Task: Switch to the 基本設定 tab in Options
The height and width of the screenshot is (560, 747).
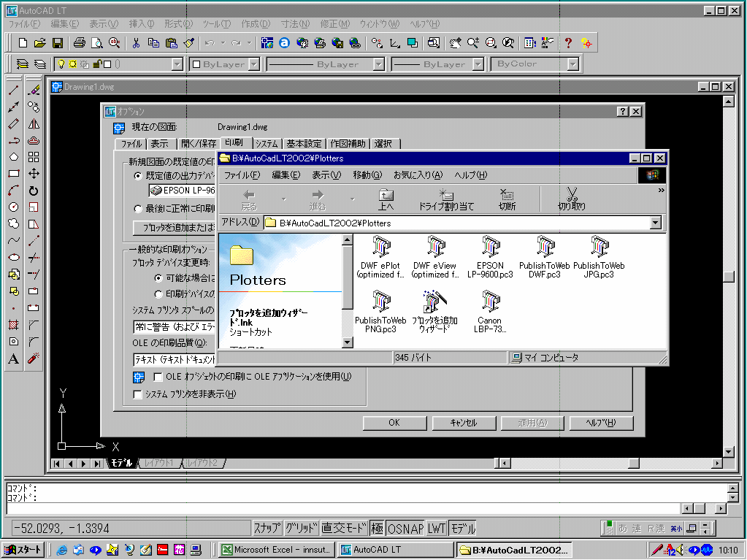Action: click(304, 143)
